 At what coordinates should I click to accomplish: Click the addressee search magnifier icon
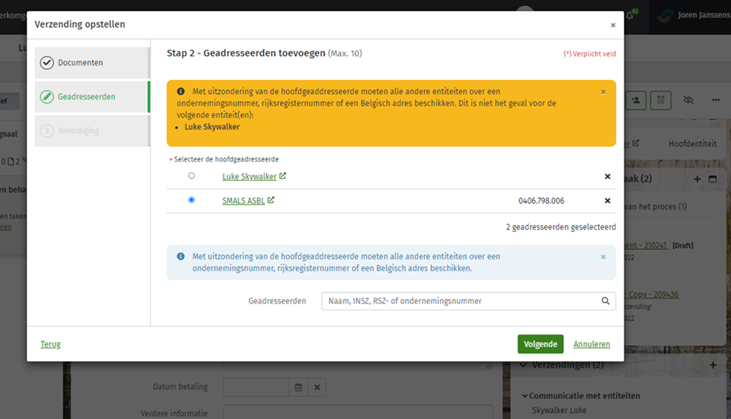pos(605,301)
